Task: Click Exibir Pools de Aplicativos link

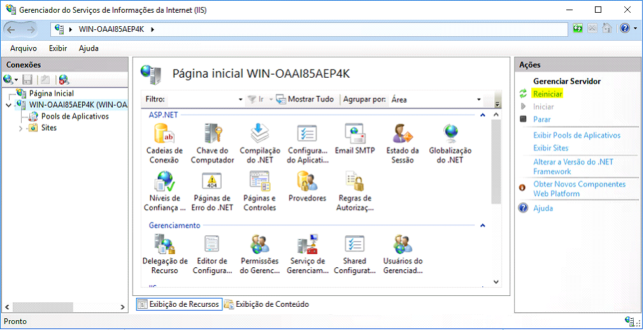Action: point(576,135)
